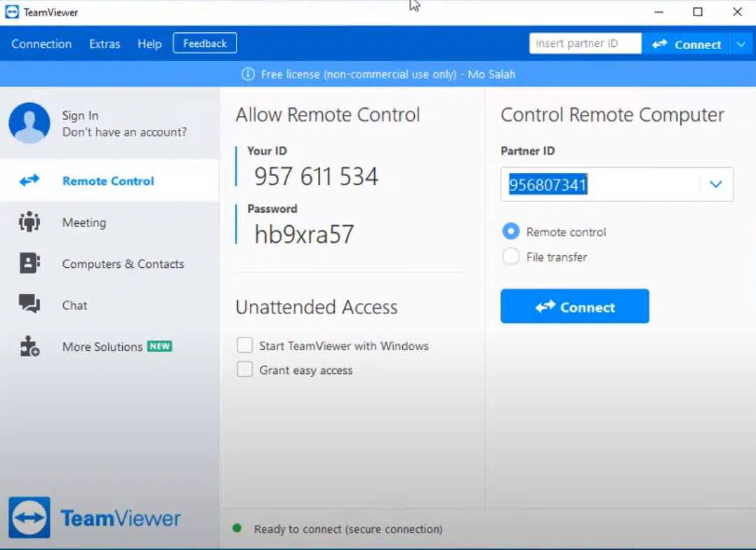This screenshot has width=756, height=550.
Task: Tick the Grant easy access checkbox
Action: pyautogui.click(x=244, y=369)
